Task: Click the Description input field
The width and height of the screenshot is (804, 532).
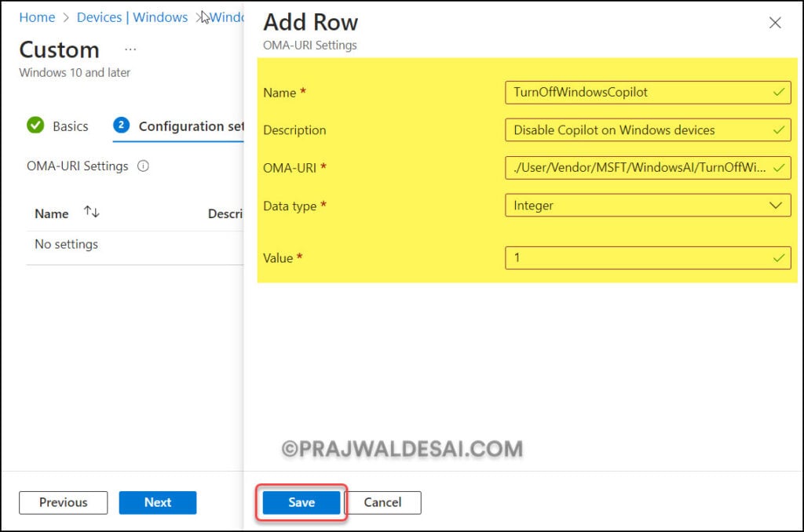Action: click(x=648, y=130)
